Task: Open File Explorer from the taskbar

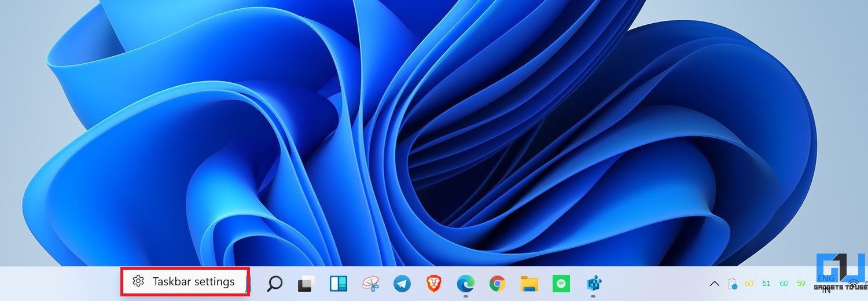Action: pos(529,284)
